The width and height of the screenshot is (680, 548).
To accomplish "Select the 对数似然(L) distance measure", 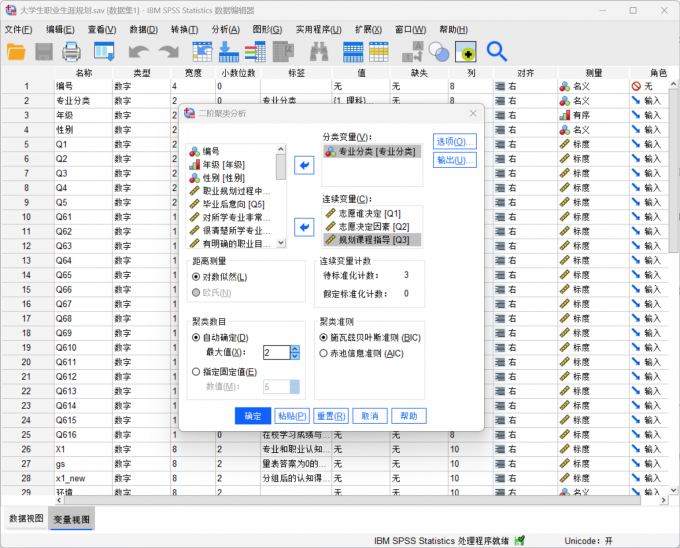I will [219, 277].
